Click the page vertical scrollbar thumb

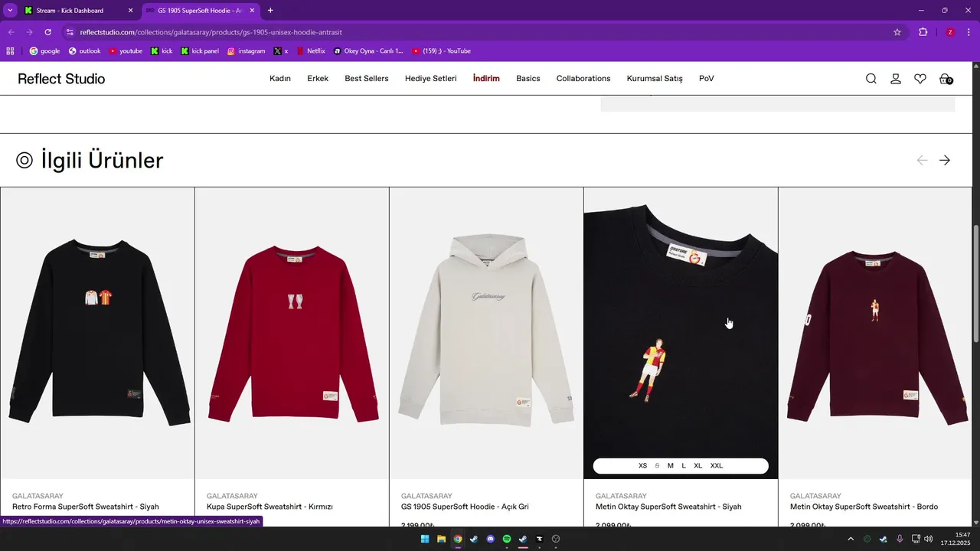point(975,283)
